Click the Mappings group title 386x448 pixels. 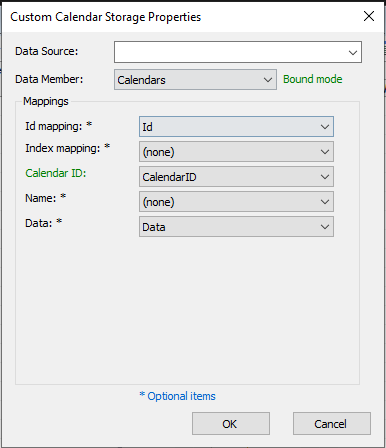[x=46, y=101]
